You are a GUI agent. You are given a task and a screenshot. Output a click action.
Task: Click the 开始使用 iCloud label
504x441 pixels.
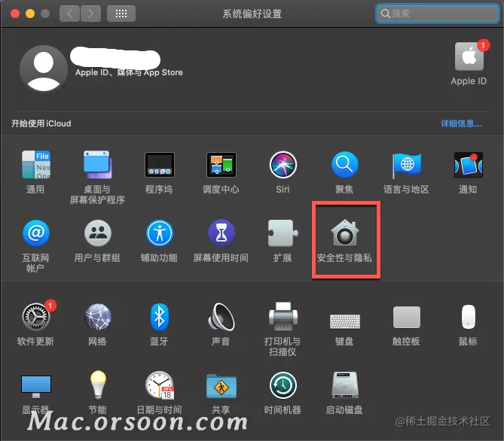coord(41,123)
